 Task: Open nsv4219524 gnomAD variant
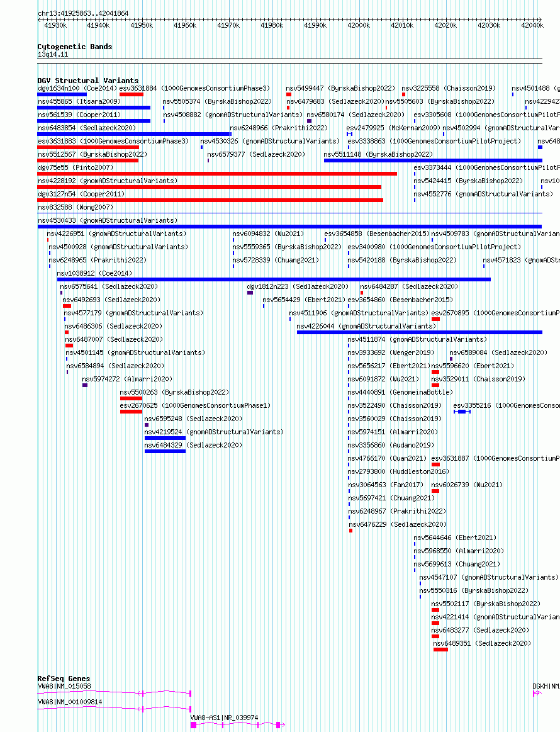(x=214, y=432)
